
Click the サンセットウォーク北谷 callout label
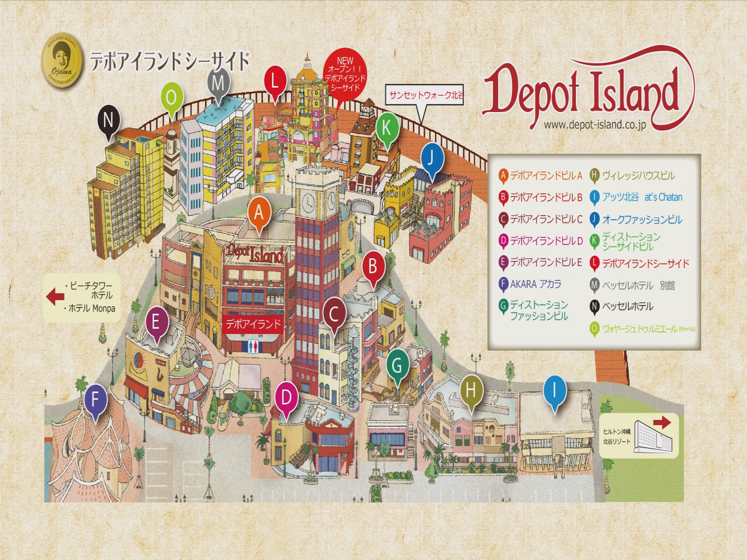pyautogui.click(x=425, y=95)
